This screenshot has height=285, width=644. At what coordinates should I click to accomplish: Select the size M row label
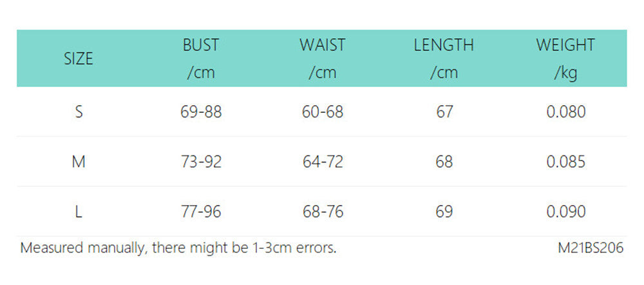[x=79, y=162]
